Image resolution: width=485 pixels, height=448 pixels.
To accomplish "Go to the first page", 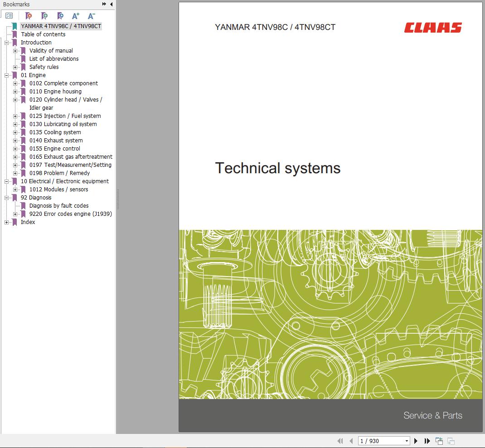I will (x=340, y=441).
